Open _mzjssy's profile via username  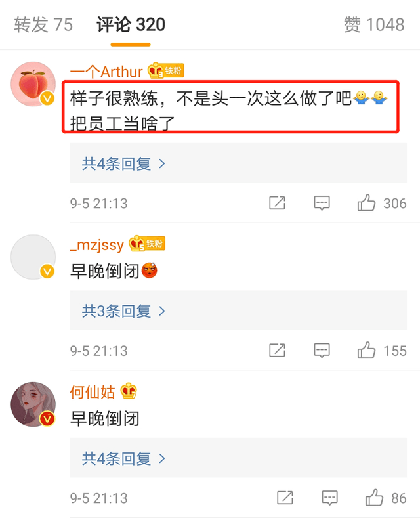pos(96,245)
